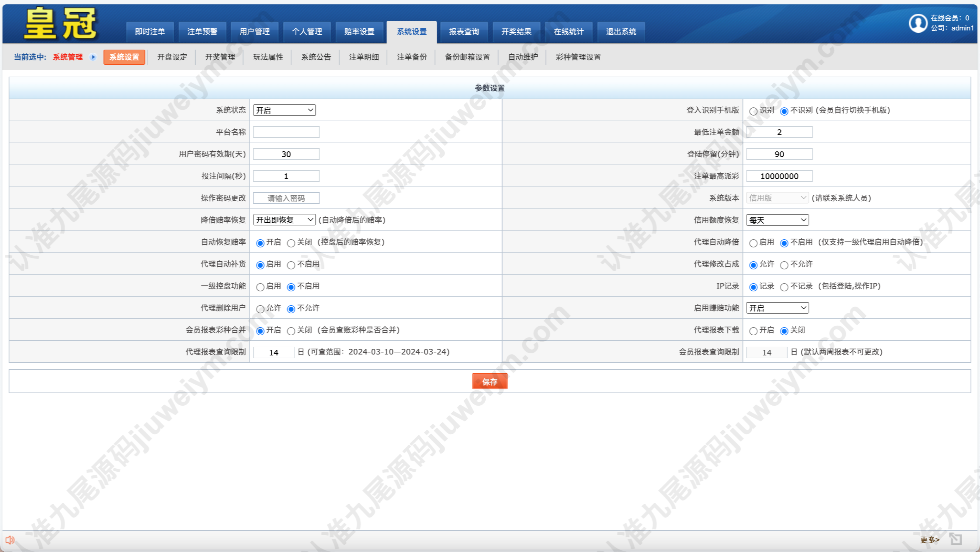Select 允许 for 代理删除用户
The width and height of the screenshot is (980, 552).
(260, 309)
